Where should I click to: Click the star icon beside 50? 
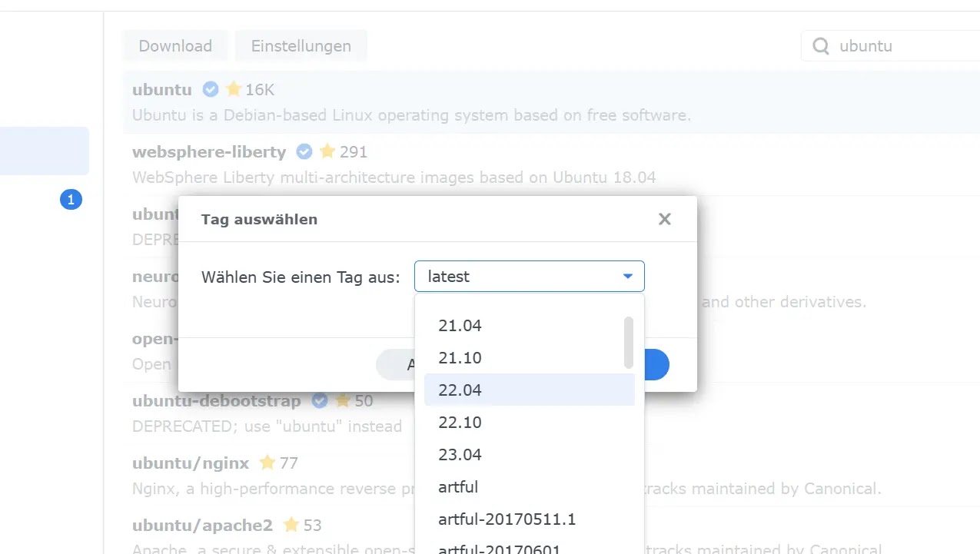point(343,400)
